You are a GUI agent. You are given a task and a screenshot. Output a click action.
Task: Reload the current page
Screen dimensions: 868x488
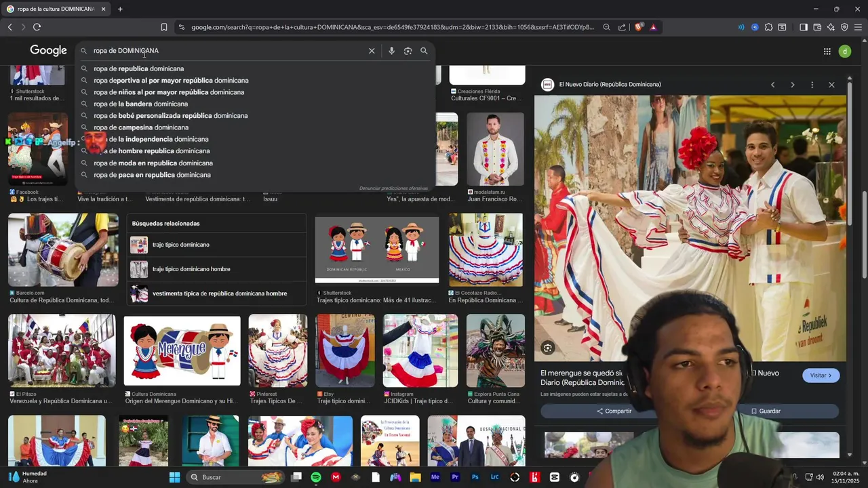(x=37, y=27)
